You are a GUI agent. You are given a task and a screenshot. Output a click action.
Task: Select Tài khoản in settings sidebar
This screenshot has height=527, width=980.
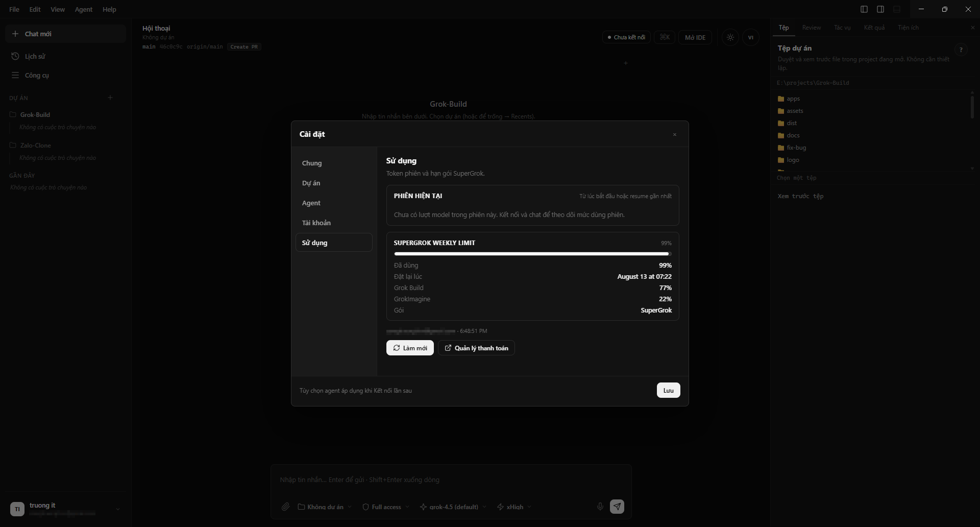point(334,223)
